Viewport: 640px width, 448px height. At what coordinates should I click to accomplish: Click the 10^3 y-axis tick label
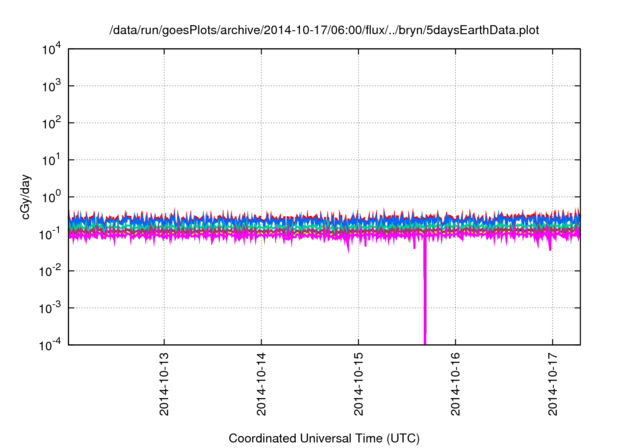(51, 86)
